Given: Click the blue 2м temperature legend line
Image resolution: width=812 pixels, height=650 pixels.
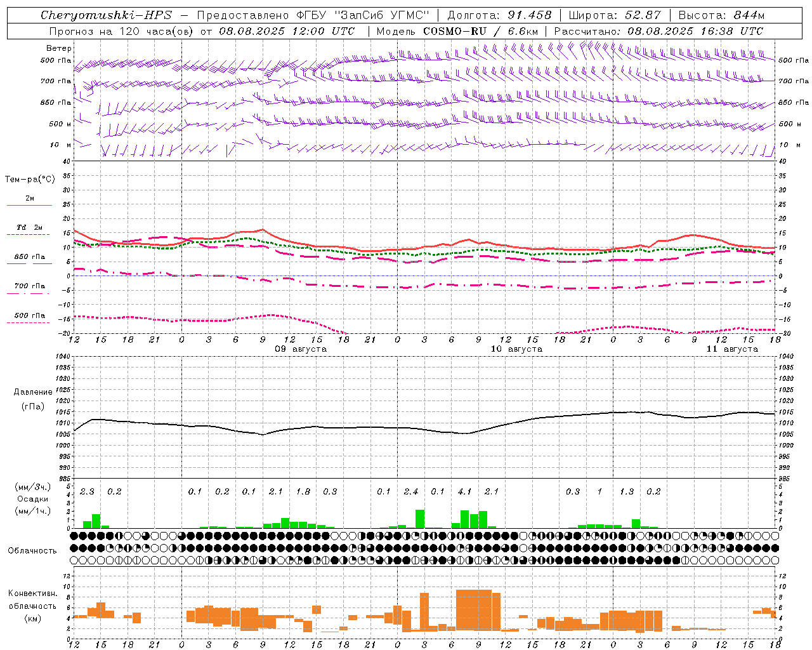Looking at the screenshot, I should [x=29, y=205].
